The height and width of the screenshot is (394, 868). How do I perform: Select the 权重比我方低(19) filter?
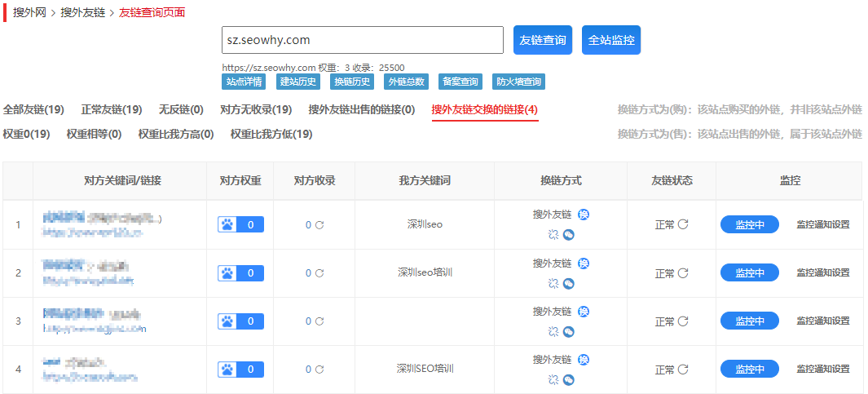[x=271, y=134]
